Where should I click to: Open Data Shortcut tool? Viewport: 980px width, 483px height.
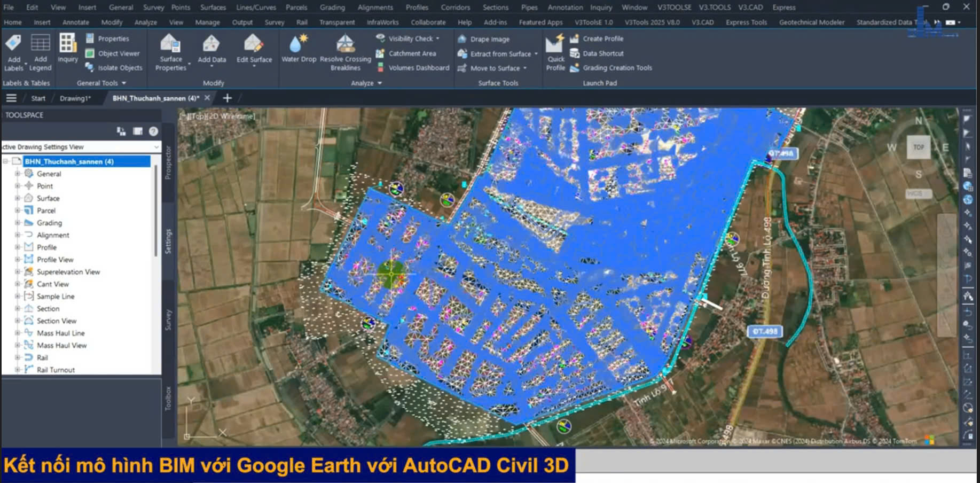click(x=597, y=53)
